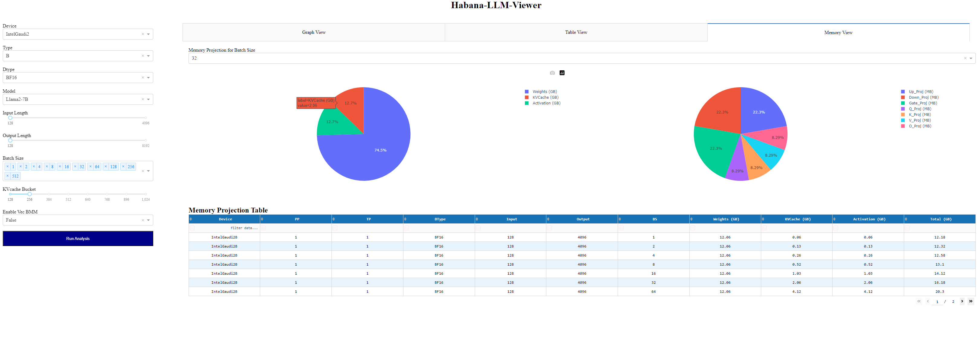This screenshot has height=342, width=980.
Task: Click the Total cell showing 20.3
Action: 939,292
